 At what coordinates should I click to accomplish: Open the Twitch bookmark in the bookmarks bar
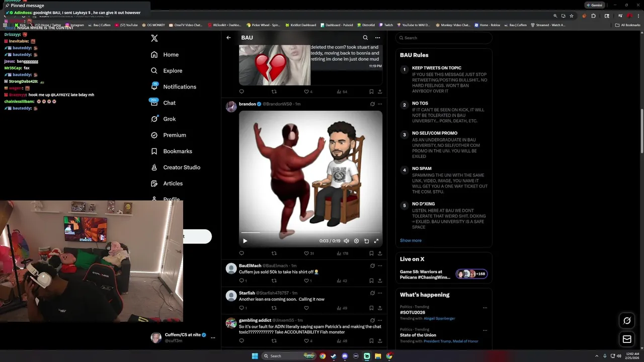point(386,25)
